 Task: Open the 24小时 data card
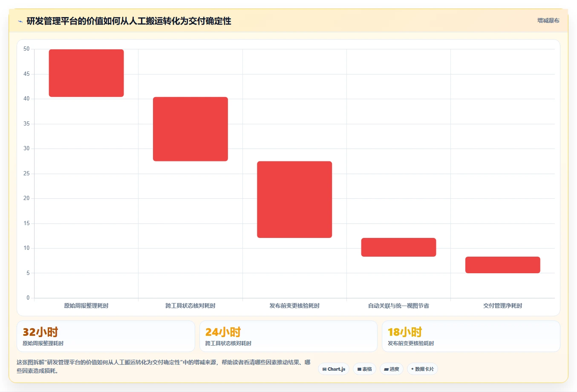(x=288, y=336)
